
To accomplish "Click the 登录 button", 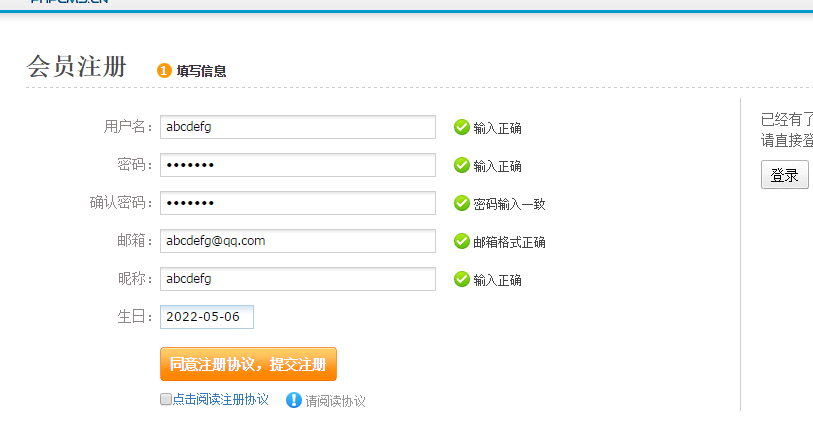I will (x=784, y=175).
